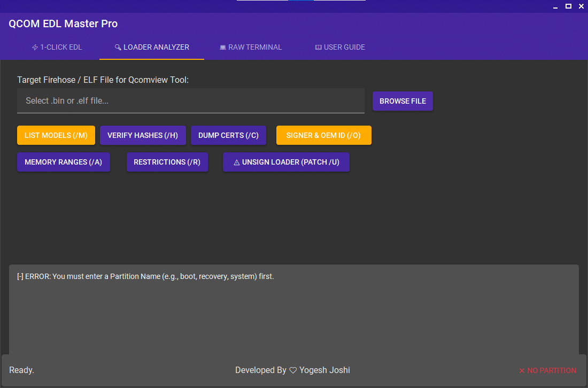Open the Raw Terminal tab
The image size is (588, 388).
[250, 47]
